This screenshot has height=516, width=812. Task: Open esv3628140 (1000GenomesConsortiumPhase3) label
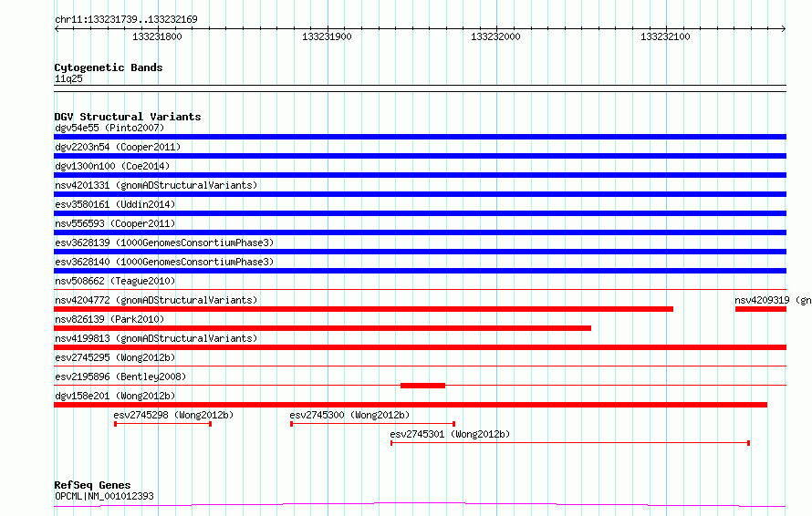coord(164,262)
